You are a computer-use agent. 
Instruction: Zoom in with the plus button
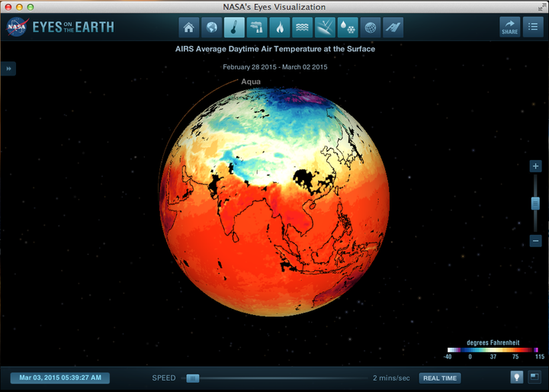pyautogui.click(x=535, y=166)
